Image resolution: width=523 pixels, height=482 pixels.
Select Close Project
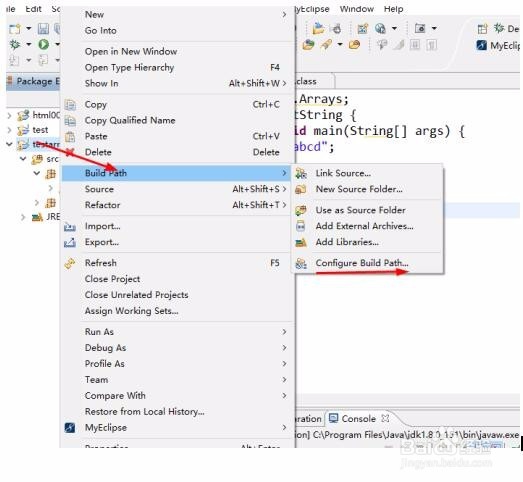coord(176,279)
